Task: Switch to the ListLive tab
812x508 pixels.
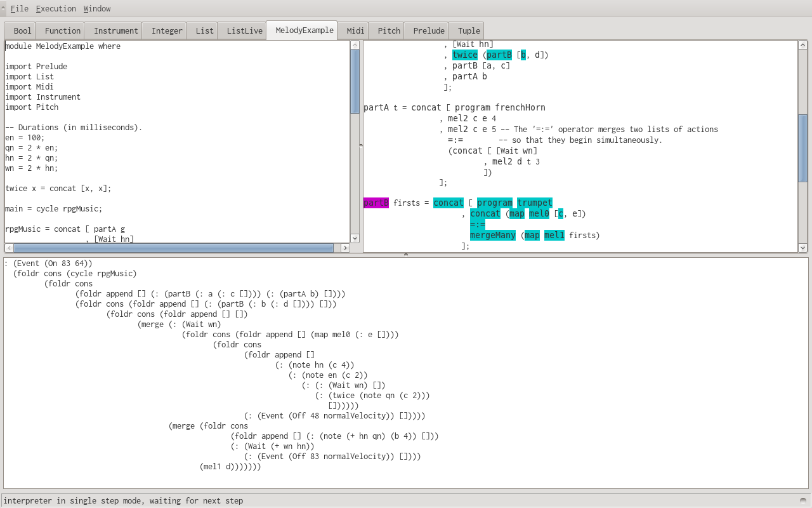Action: (244, 30)
